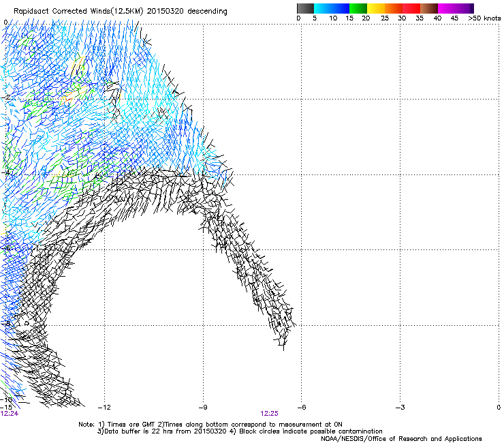The height and width of the screenshot is (443, 504).
Task: Click the '20150320' date in the title
Action: pos(166,12)
